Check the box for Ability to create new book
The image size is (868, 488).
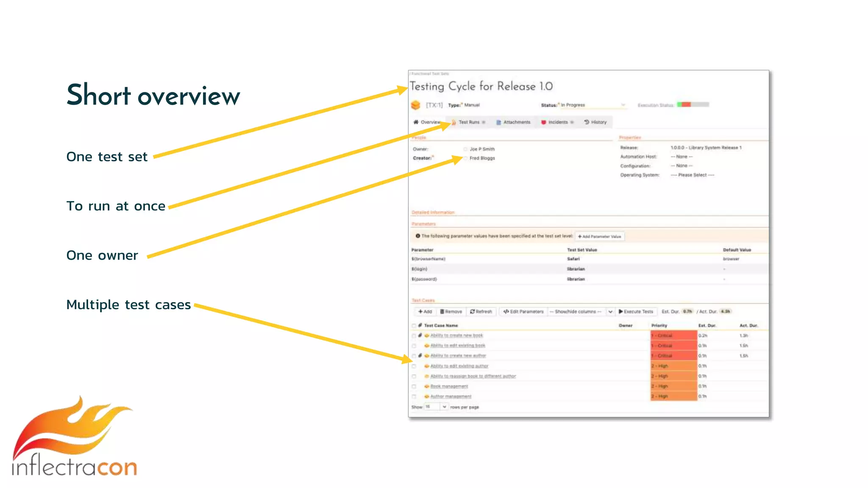(414, 335)
